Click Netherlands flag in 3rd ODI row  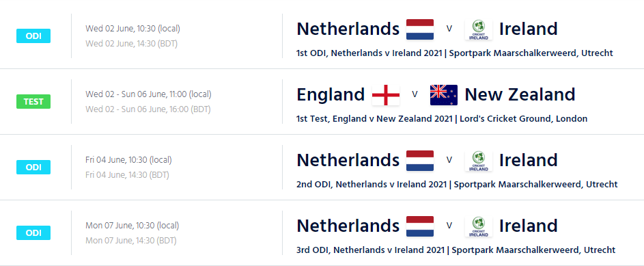420,226
